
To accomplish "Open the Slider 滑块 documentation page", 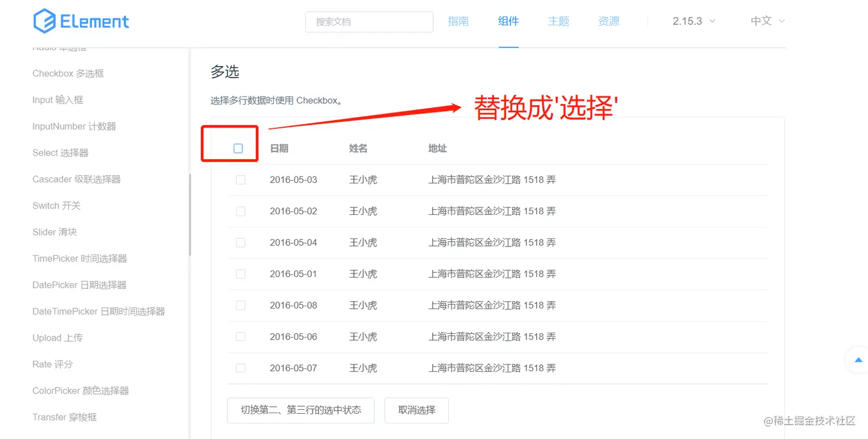I will tap(55, 232).
